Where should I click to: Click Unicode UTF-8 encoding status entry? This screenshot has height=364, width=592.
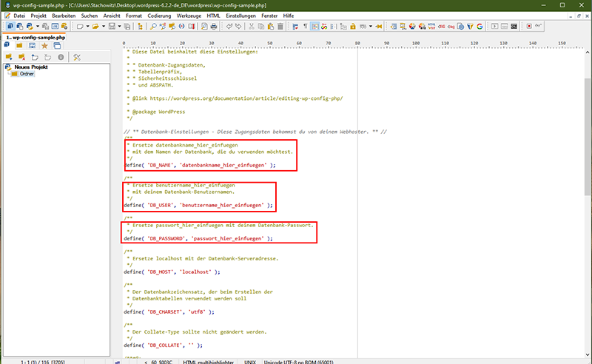[298, 362]
